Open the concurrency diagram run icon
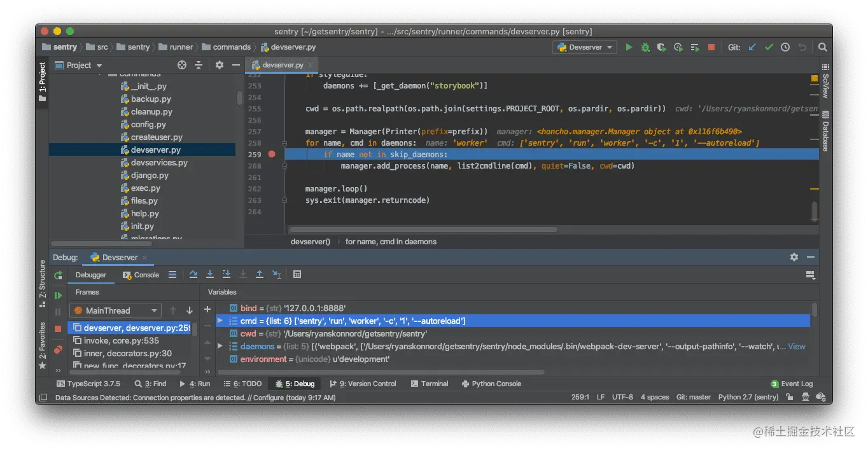The height and width of the screenshot is (451, 868). click(695, 47)
